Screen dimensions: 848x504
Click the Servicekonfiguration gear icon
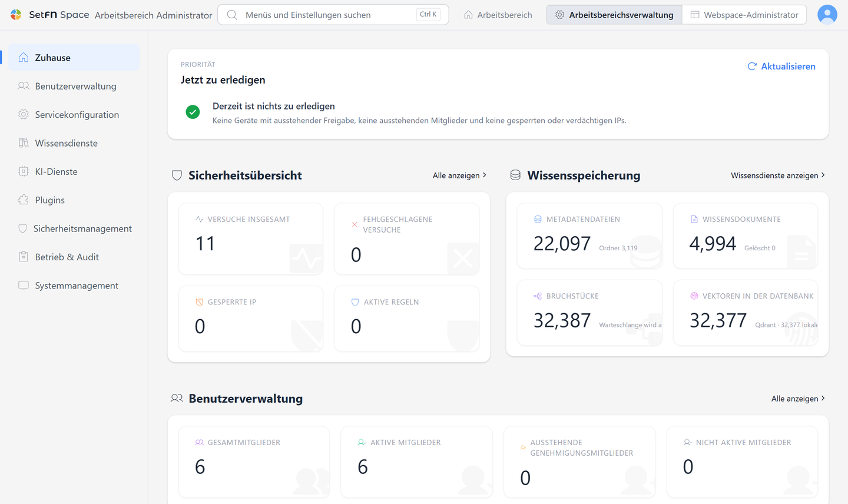click(x=24, y=114)
